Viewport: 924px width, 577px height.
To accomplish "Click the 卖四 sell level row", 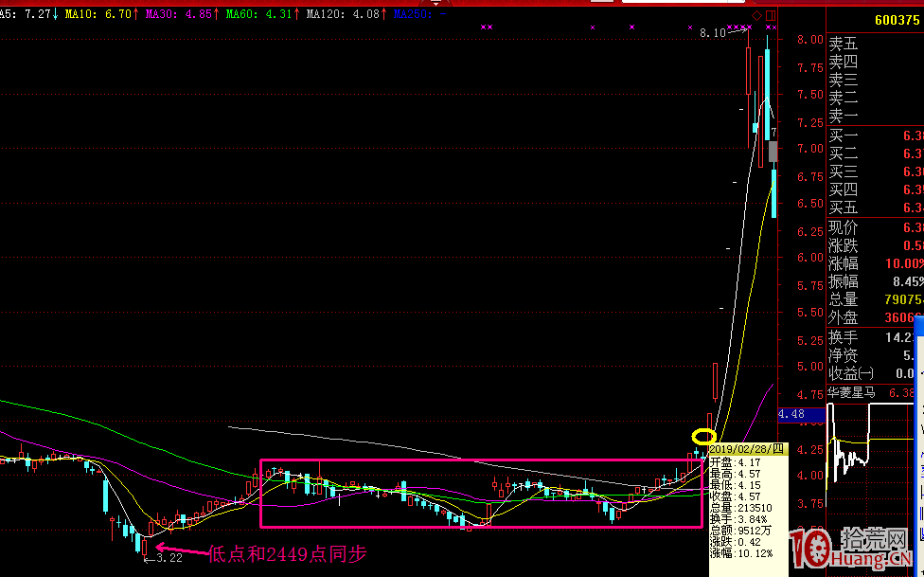I will click(875, 62).
